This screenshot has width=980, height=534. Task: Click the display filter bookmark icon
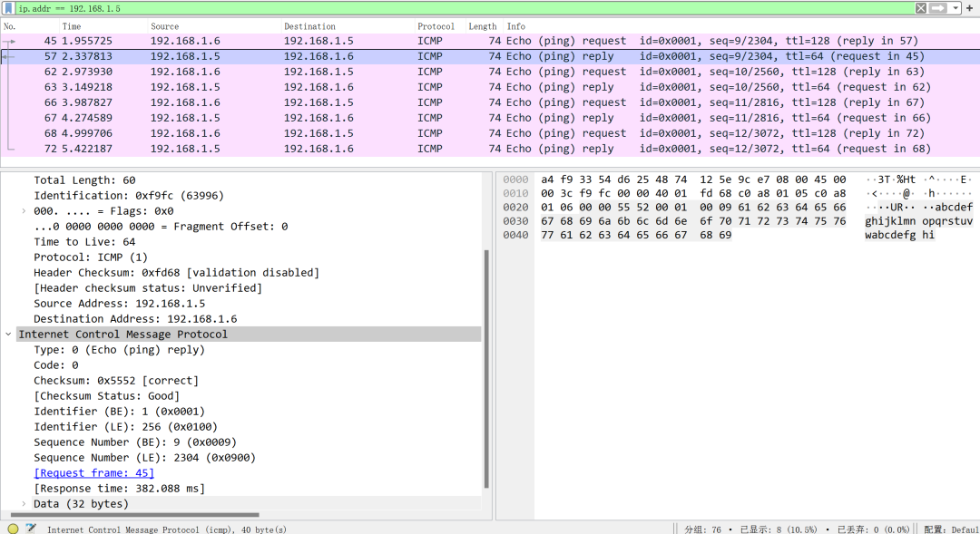[x=8, y=8]
